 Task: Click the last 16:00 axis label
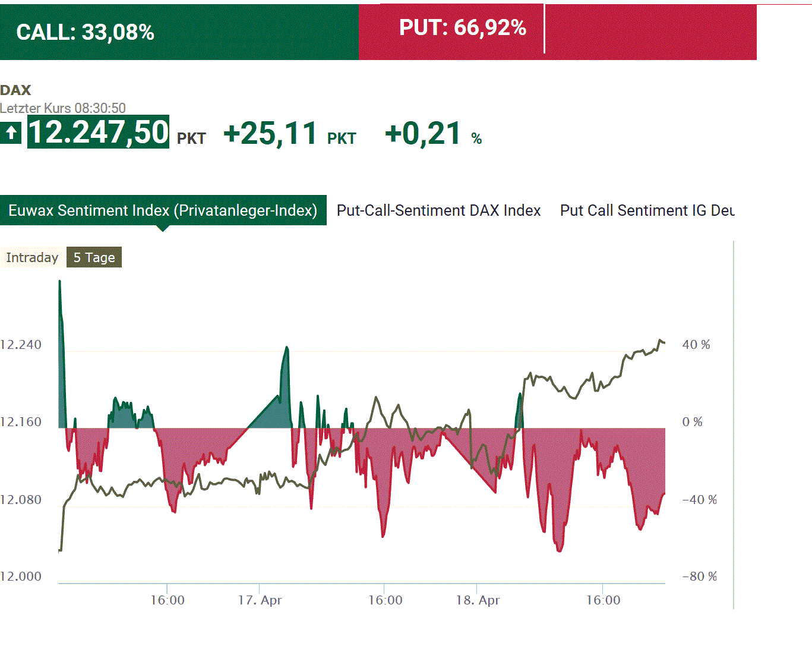(603, 600)
